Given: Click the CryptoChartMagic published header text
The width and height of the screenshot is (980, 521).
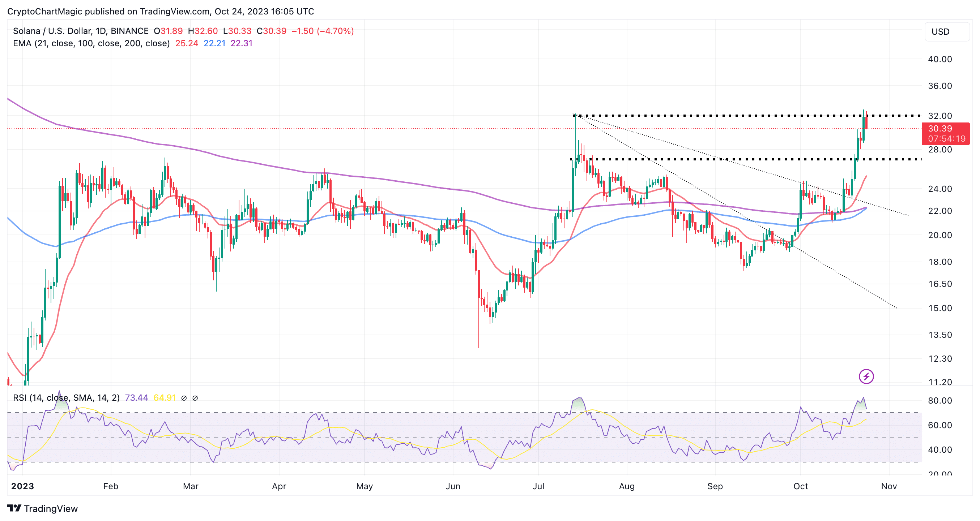Looking at the screenshot, I should click(161, 12).
